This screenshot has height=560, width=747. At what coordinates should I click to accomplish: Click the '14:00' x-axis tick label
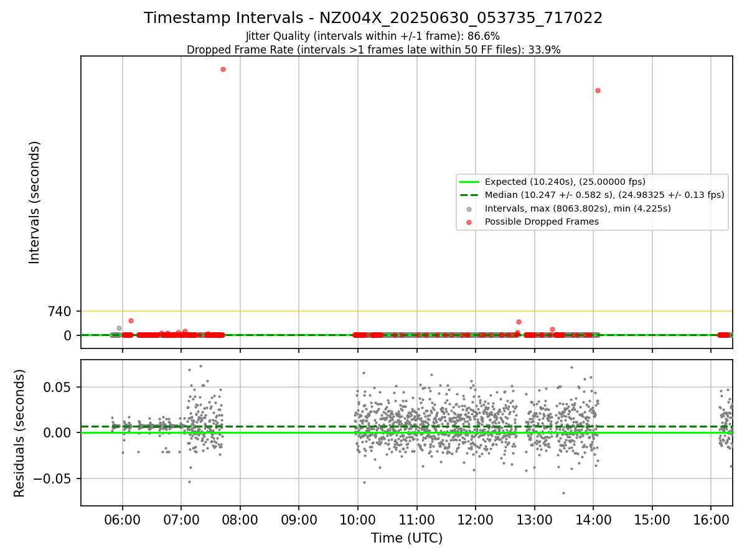[x=593, y=519]
